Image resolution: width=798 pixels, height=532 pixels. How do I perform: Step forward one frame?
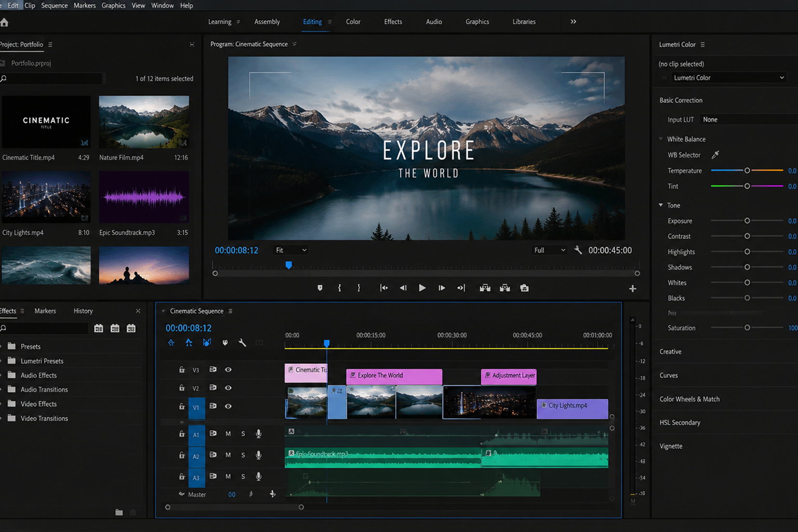pyautogui.click(x=442, y=288)
